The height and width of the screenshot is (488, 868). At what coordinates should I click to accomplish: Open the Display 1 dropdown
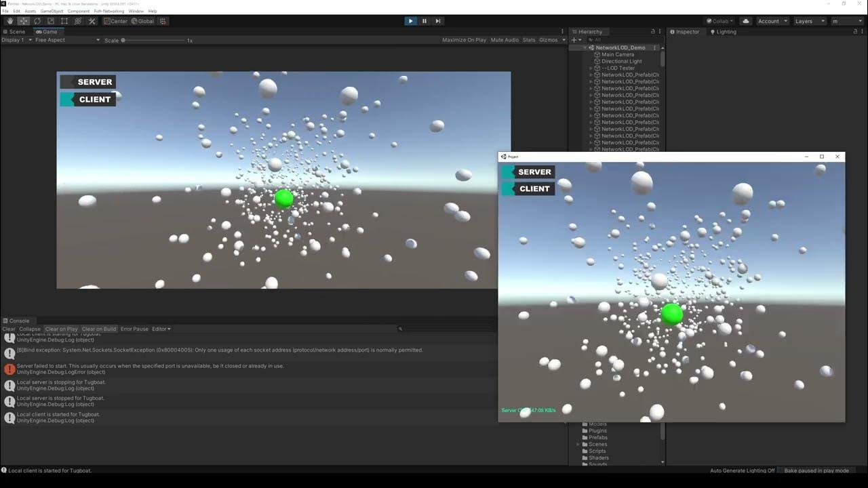click(x=16, y=40)
